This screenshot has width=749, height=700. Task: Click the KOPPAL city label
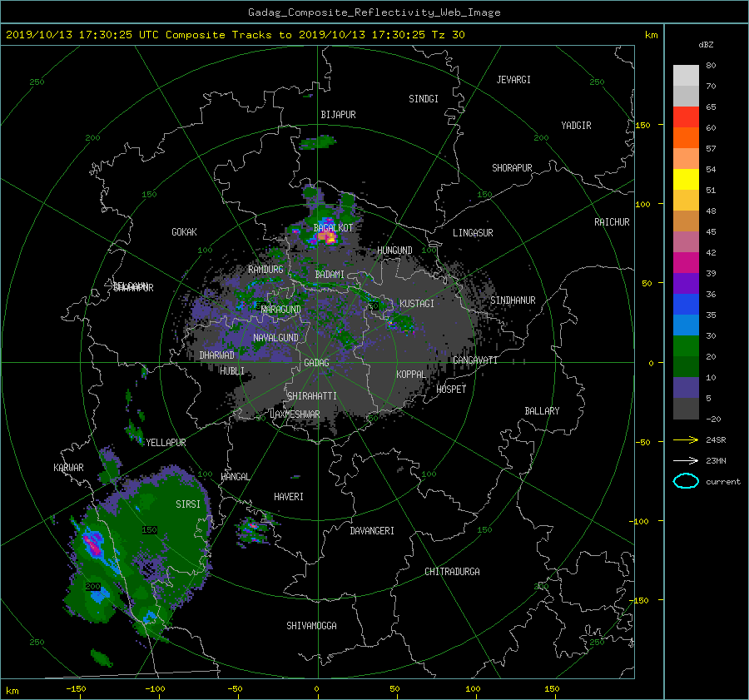coord(411,375)
